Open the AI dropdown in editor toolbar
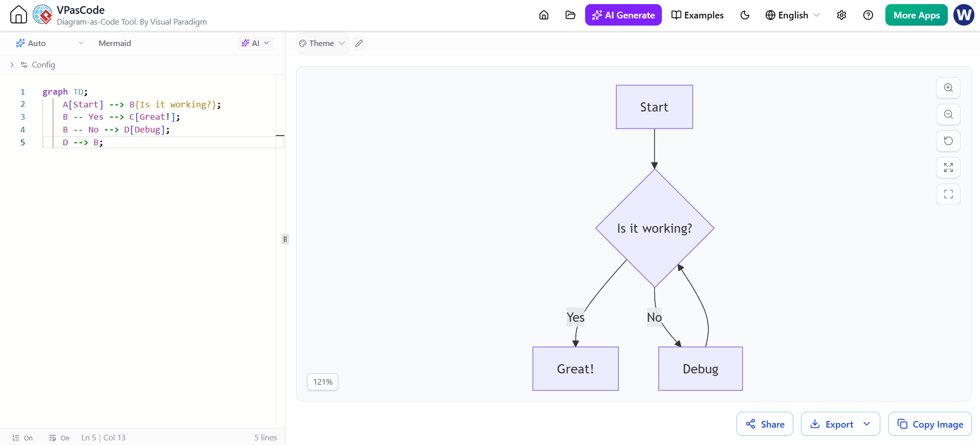 255,43
